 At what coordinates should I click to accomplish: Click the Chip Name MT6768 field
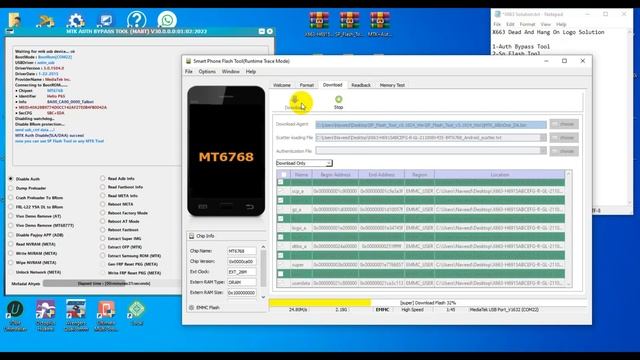242,251
